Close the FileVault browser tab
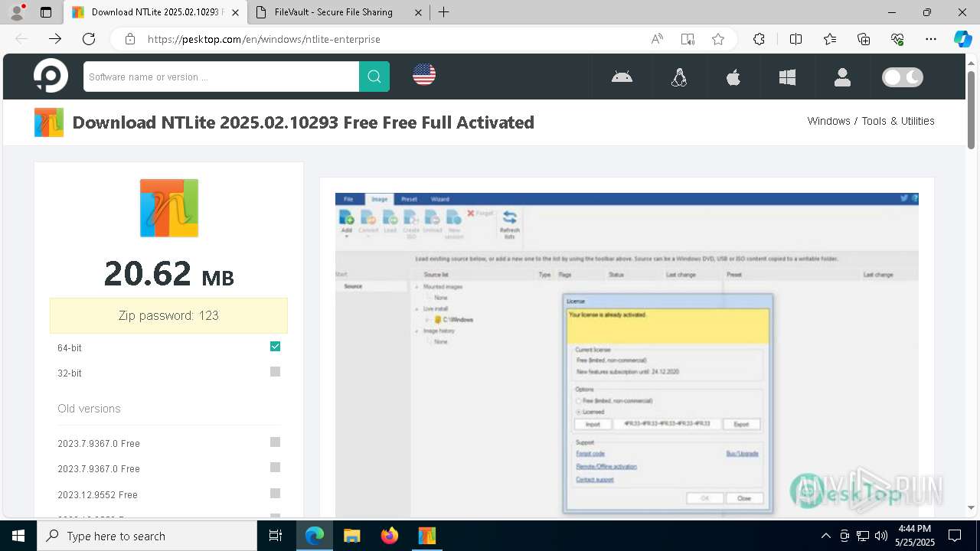Image resolution: width=980 pixels, height=551 pixels. 417,12
